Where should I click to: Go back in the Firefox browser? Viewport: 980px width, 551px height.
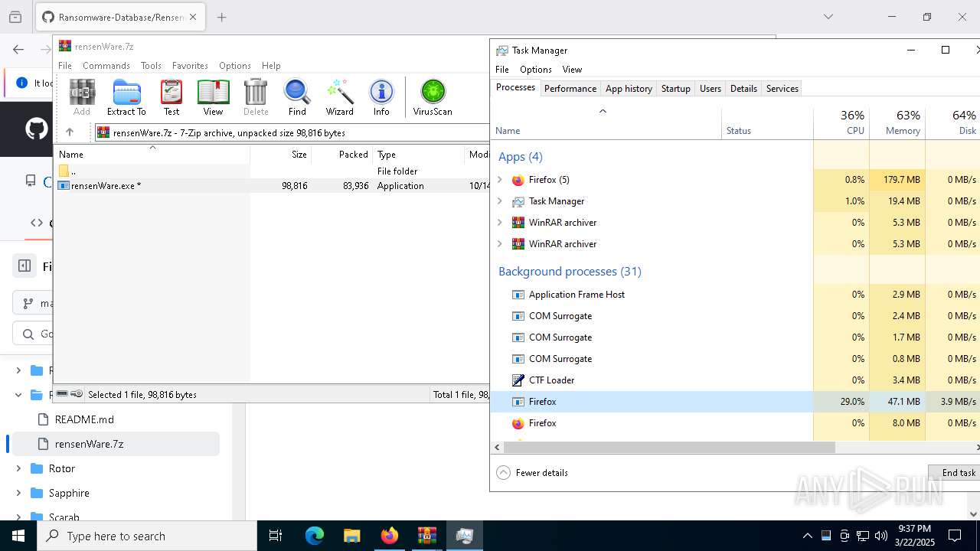(18, 50)
